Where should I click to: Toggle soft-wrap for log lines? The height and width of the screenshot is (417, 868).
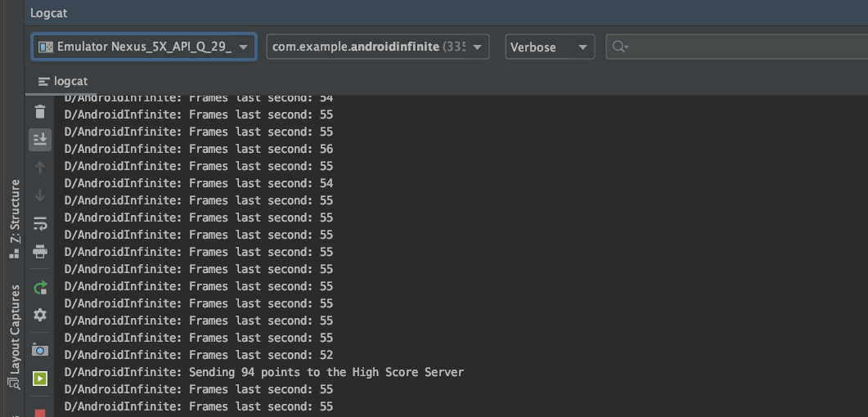(x=39, y=223)
